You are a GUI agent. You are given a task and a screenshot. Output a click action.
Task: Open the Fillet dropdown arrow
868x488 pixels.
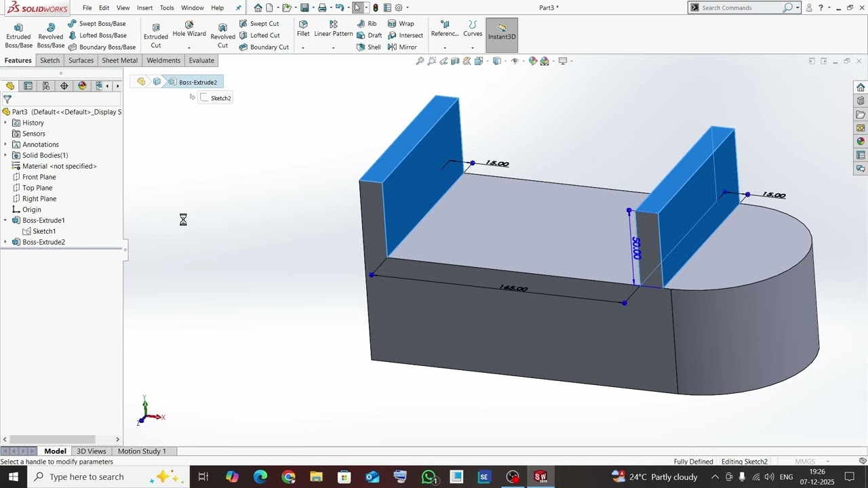point(303,48)
